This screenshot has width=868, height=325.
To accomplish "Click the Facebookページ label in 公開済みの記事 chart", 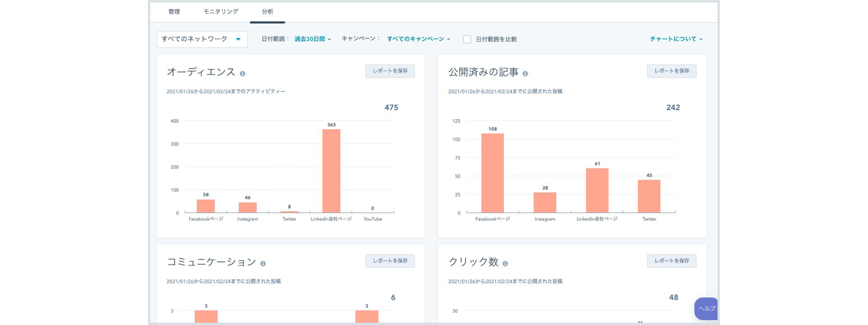I will click(493, 219).
